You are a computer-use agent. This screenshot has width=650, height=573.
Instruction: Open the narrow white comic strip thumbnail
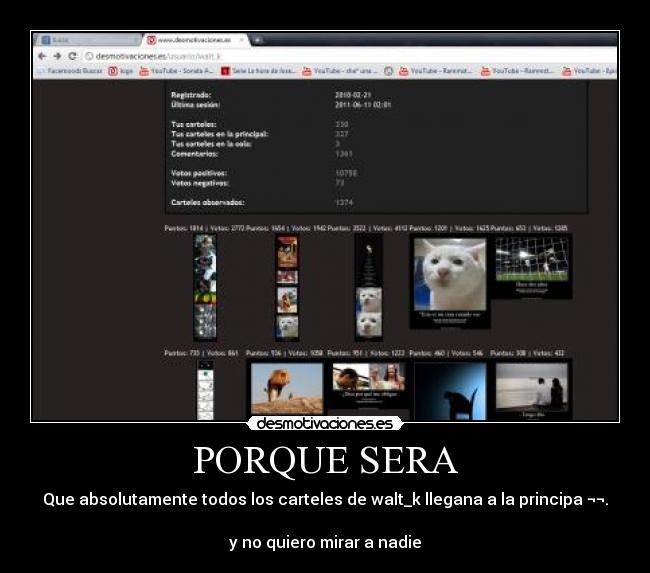click(x=205, y=390)
